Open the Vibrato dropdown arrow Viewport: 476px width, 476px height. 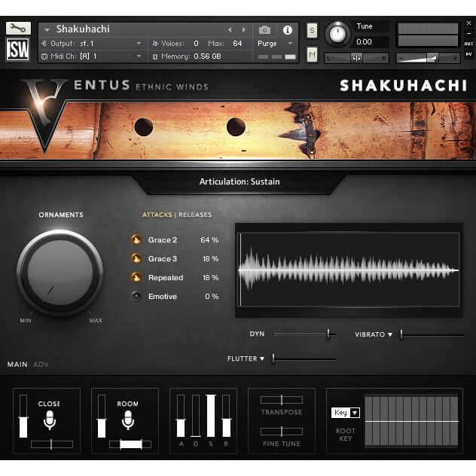click(x=390, y=334)
